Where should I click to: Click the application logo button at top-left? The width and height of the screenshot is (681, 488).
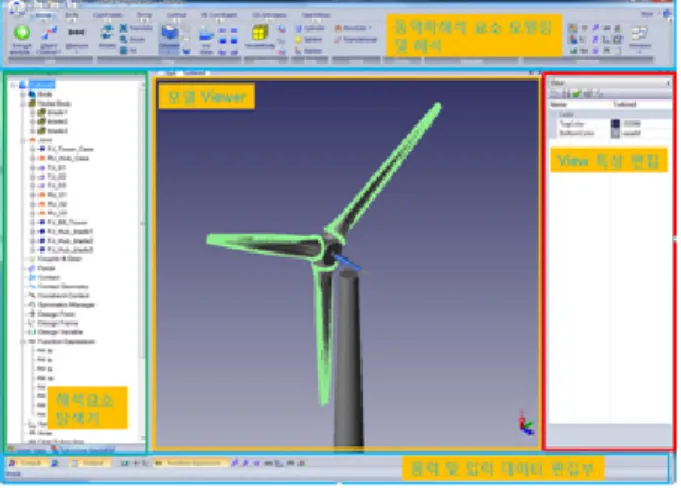[x=16, y=7]
